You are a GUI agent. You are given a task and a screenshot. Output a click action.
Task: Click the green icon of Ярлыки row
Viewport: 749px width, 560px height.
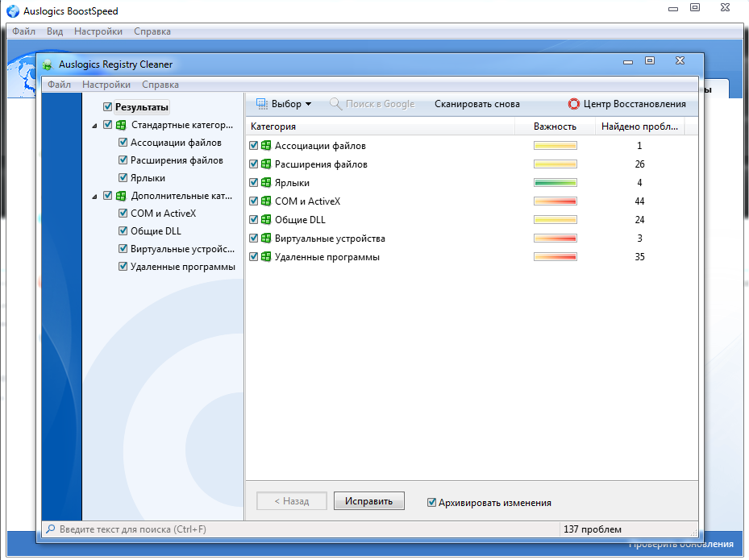[266, 182]
